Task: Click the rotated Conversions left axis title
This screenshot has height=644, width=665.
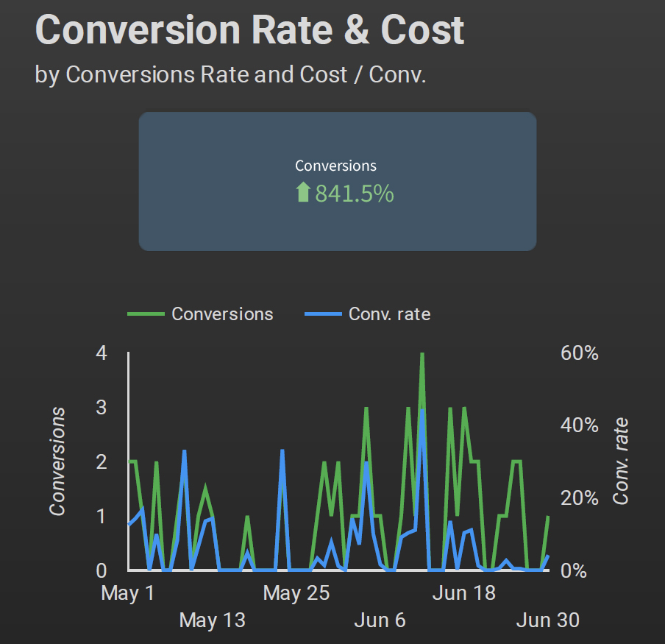Action: 57,461
